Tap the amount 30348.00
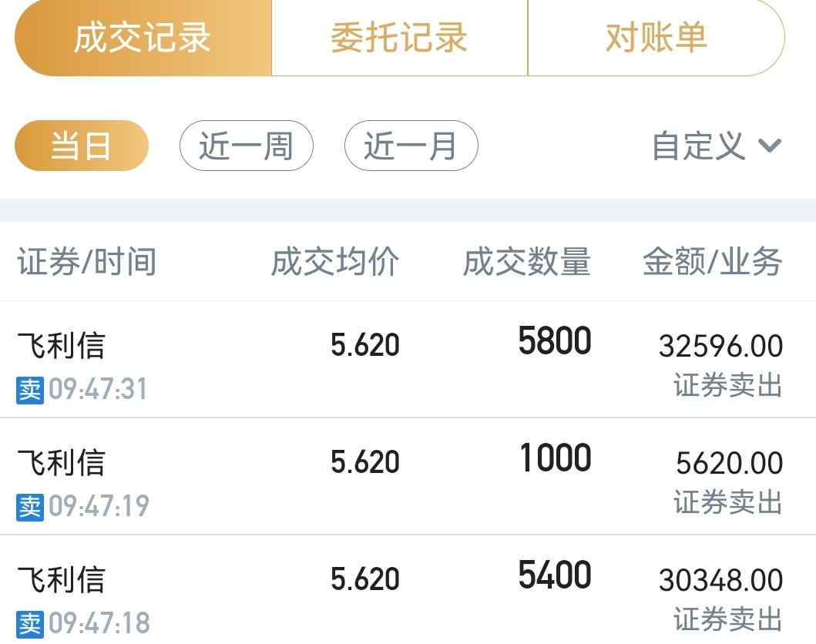The width and height of the screenshot is (816, 644). click(720, 580)
